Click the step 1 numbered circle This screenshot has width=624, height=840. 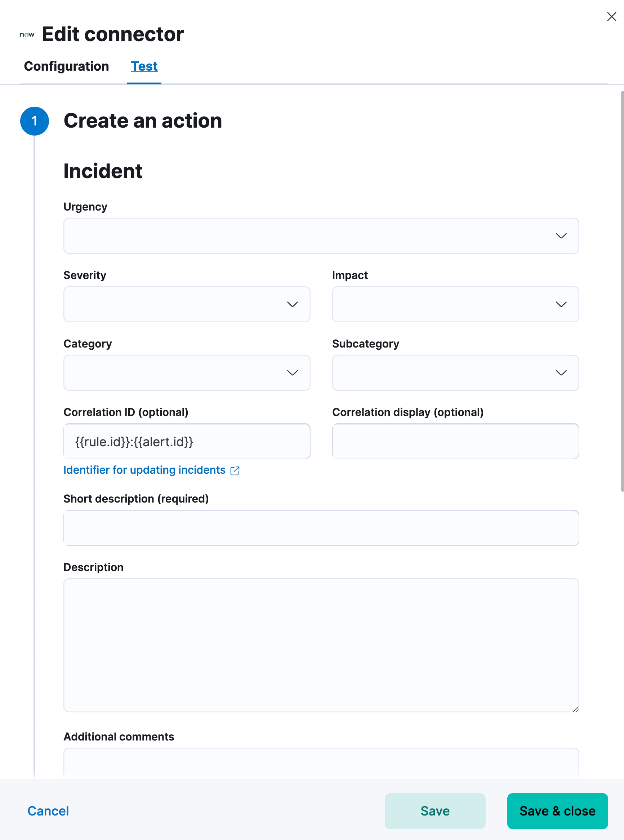coord(35,121)
